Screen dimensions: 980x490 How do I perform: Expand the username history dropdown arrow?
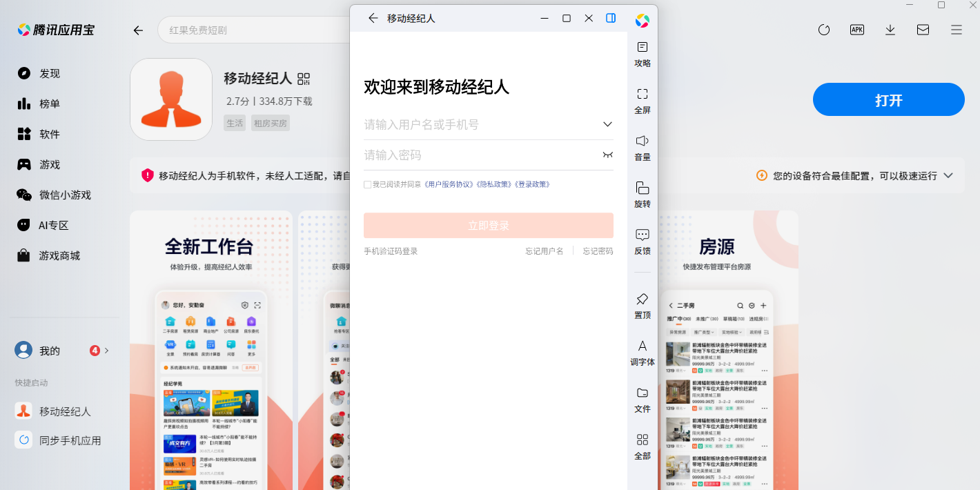(x=607, y=124)
